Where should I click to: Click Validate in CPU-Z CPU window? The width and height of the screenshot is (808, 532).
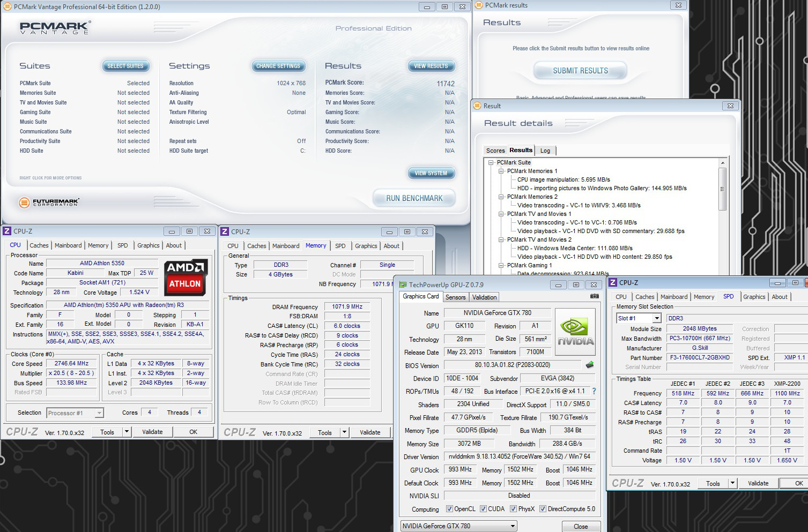(152, 432)
